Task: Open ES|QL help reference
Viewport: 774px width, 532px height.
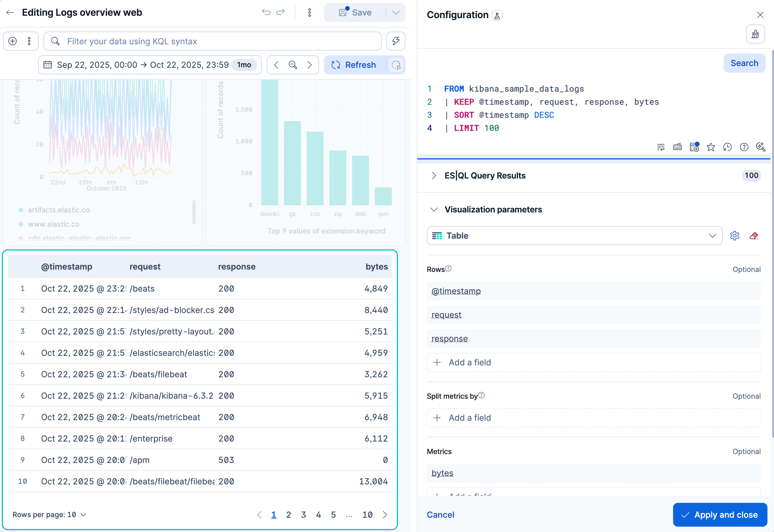Action: coord(744,147)
